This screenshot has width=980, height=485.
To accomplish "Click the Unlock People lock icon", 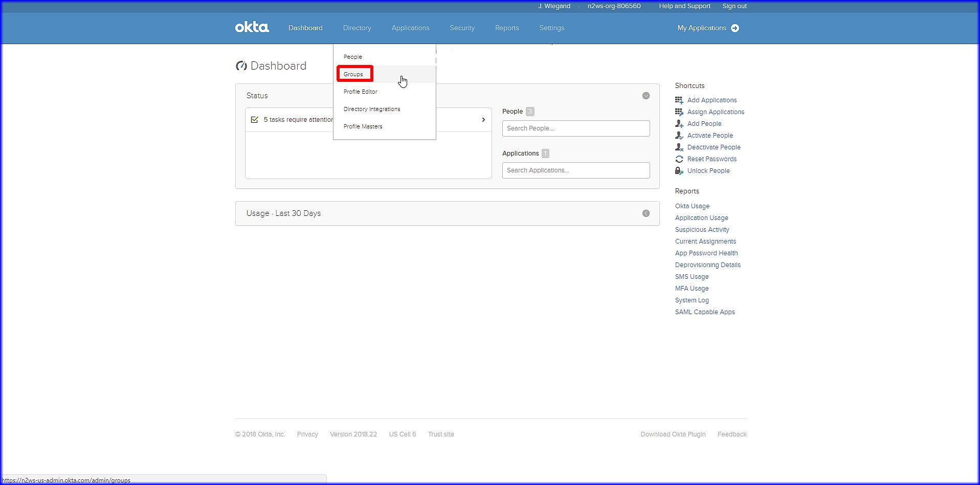I will click(x=679, y=171).
